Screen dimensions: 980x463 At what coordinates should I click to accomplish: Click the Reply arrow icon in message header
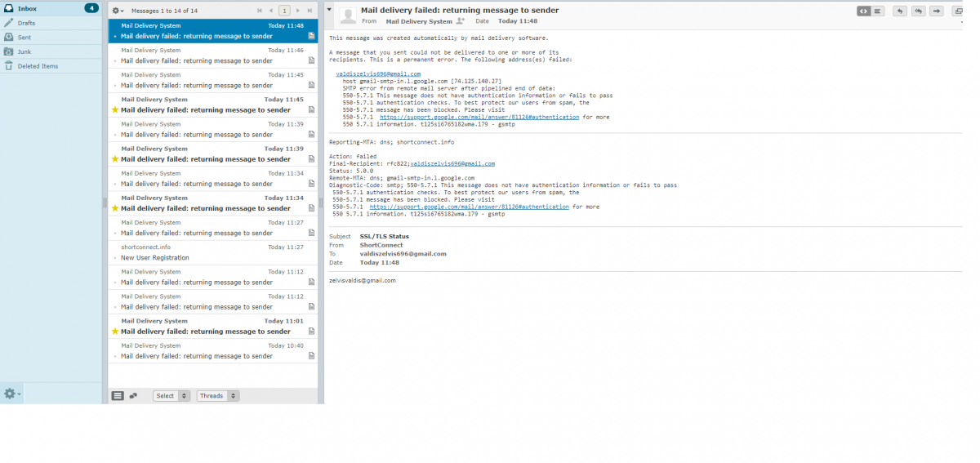pyautogui.click(x=899, y=11)
